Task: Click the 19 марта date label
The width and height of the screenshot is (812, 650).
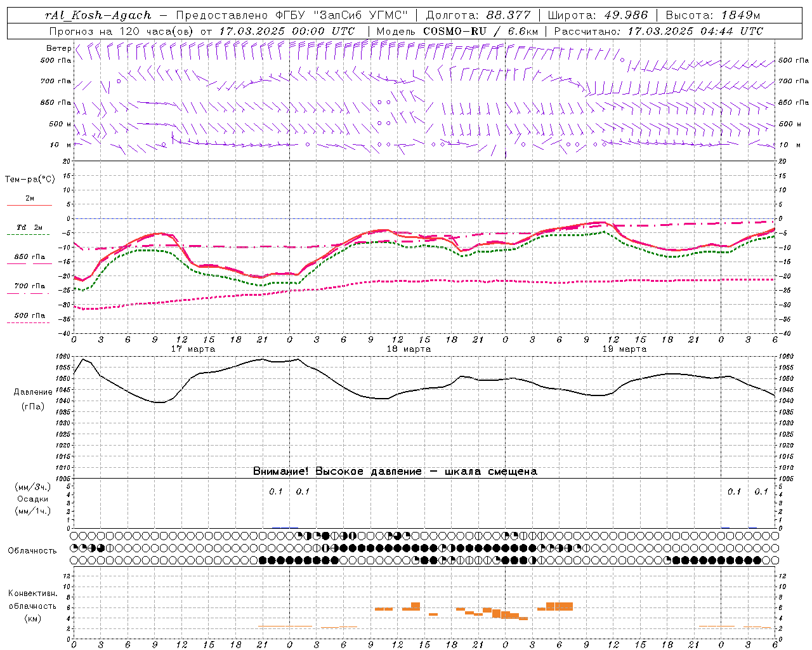Action: coord(624,348)
